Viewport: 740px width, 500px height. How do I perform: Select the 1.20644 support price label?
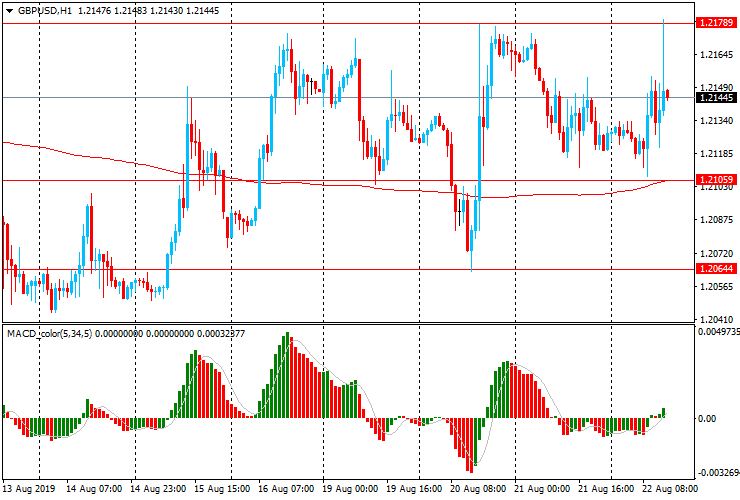click(x=716, y=269)
